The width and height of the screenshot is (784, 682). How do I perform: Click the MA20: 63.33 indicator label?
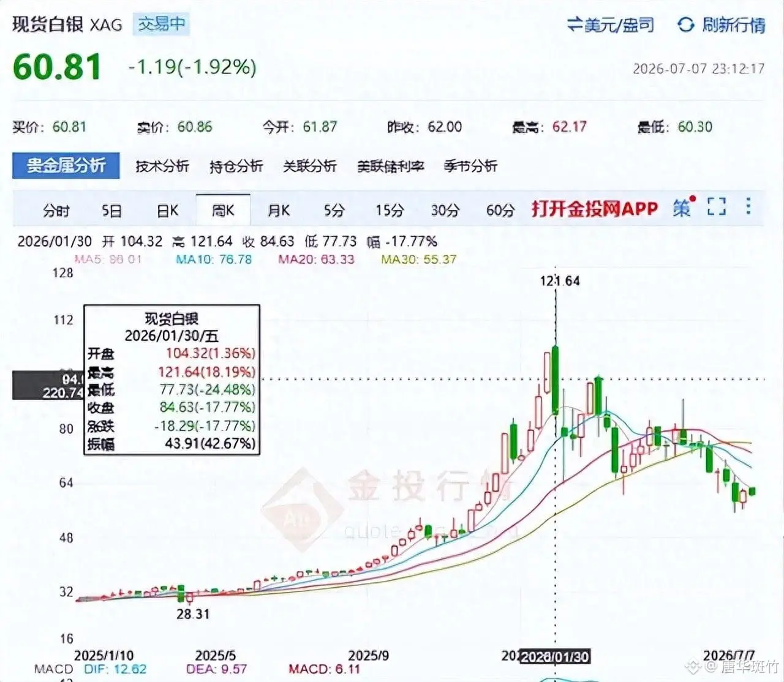click(316, 259)
